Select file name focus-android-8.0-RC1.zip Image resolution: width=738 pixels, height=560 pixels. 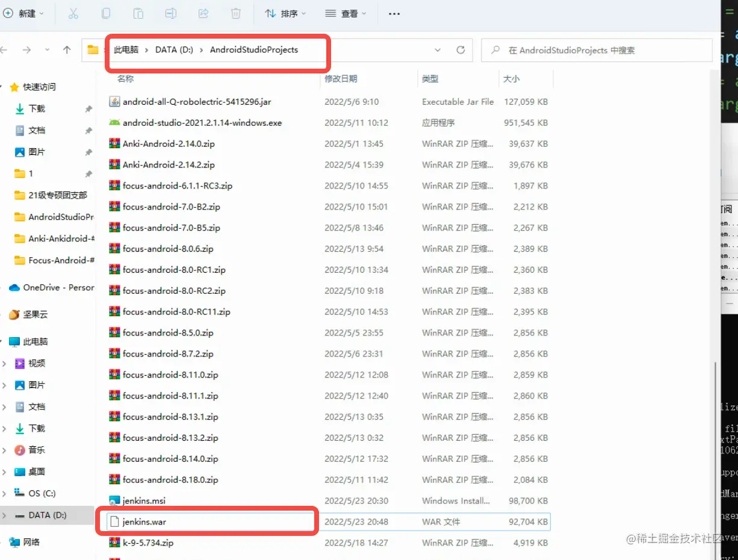click(x=174, y=270)
